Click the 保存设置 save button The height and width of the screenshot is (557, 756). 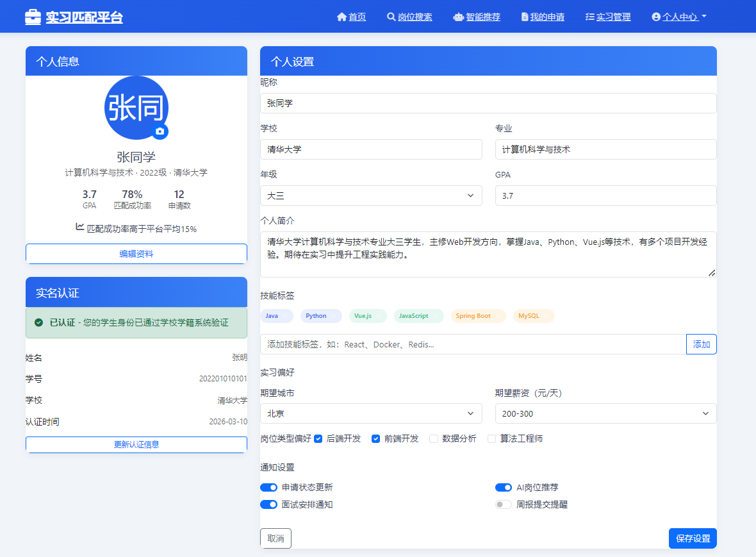[693, 538]
